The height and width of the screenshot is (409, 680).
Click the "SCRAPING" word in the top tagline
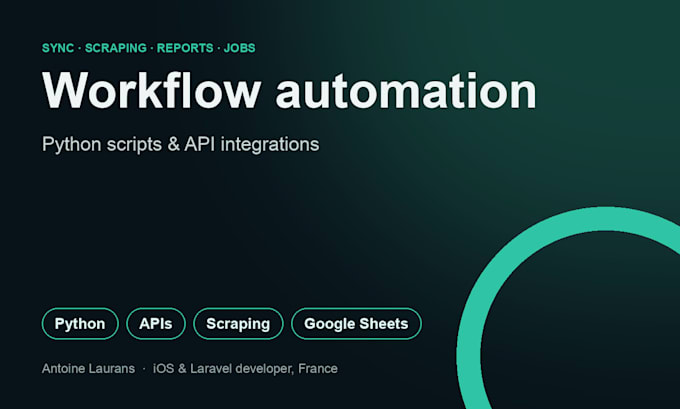pos(116,48)
